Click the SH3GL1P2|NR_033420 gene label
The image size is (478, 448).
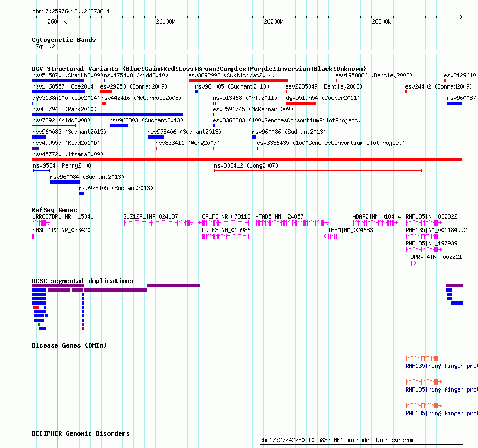(x=61, y=230)
